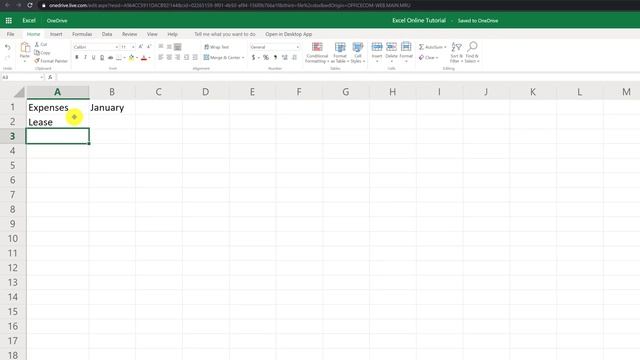Apply the red Font Color
This screenshot has height=360, width=640.
144,58
